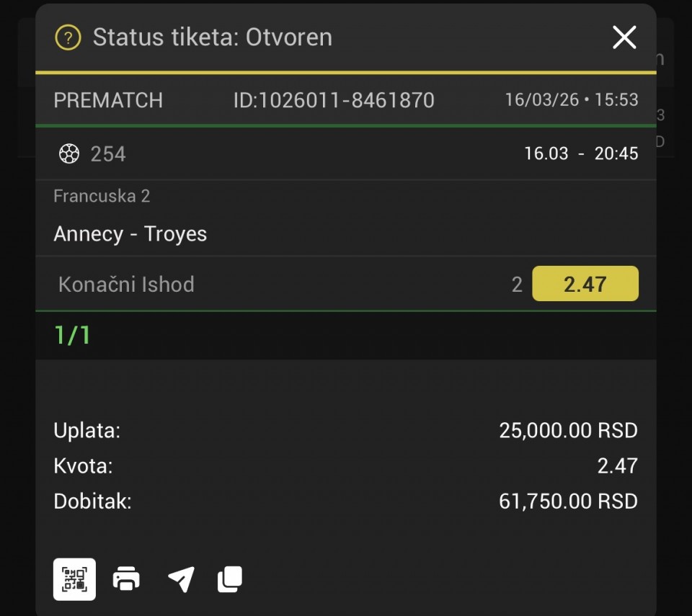
Task: Open the Annecy - Troyes match
Action: 130,234
